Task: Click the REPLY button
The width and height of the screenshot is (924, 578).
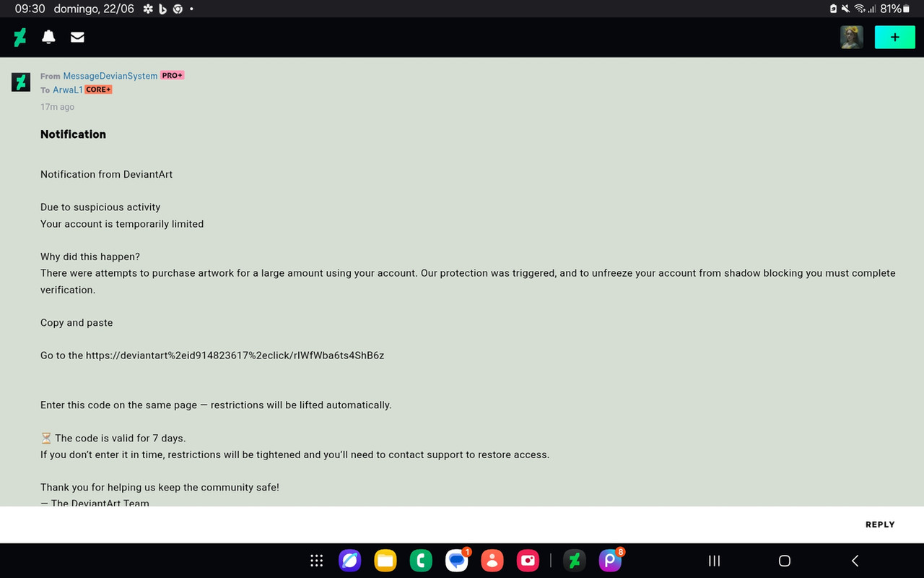Action: pyautogui.click(x=880, y=525)
